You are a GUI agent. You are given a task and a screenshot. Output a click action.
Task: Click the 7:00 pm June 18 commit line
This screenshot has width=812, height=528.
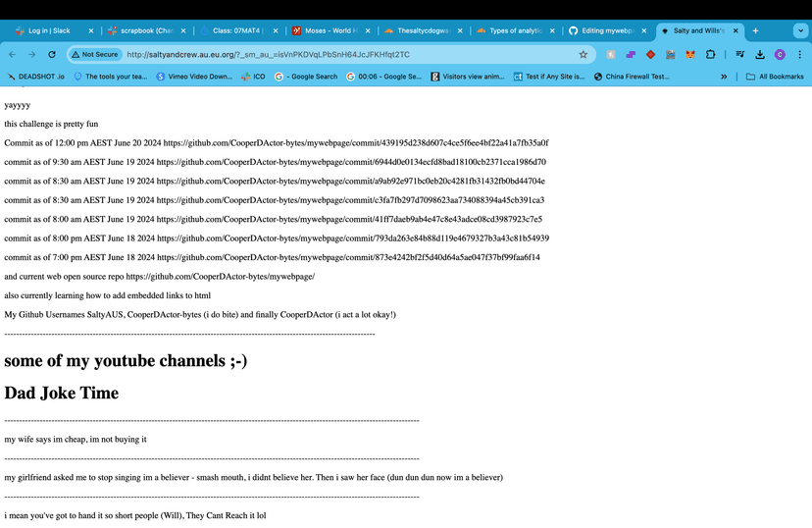click(x=272, y=257)
